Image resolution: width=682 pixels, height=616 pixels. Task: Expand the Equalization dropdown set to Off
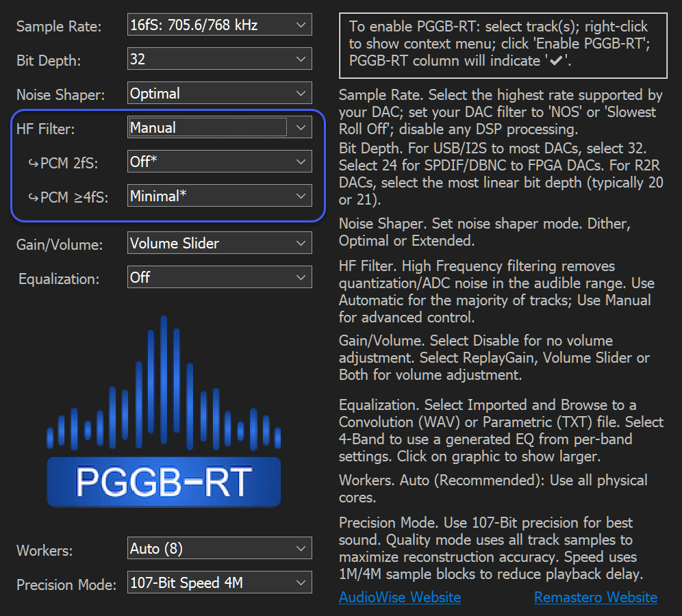click(x=220, y=277)
